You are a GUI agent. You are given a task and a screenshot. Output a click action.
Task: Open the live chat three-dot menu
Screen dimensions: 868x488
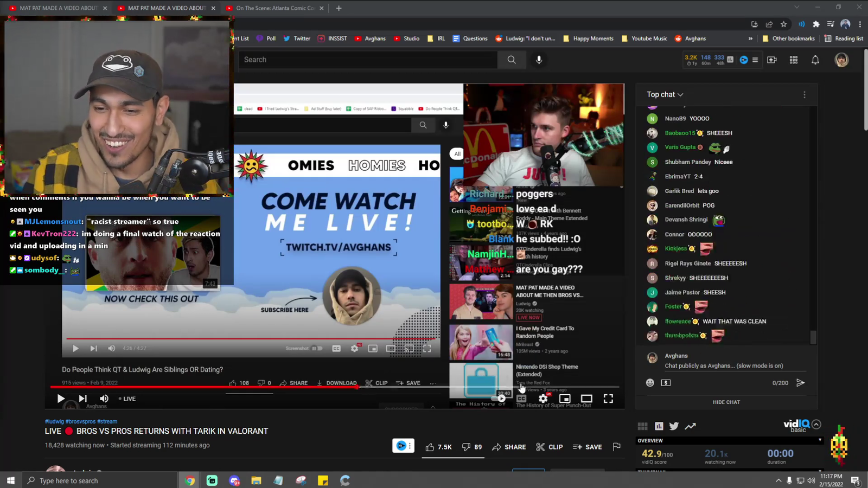coord(805,94)
